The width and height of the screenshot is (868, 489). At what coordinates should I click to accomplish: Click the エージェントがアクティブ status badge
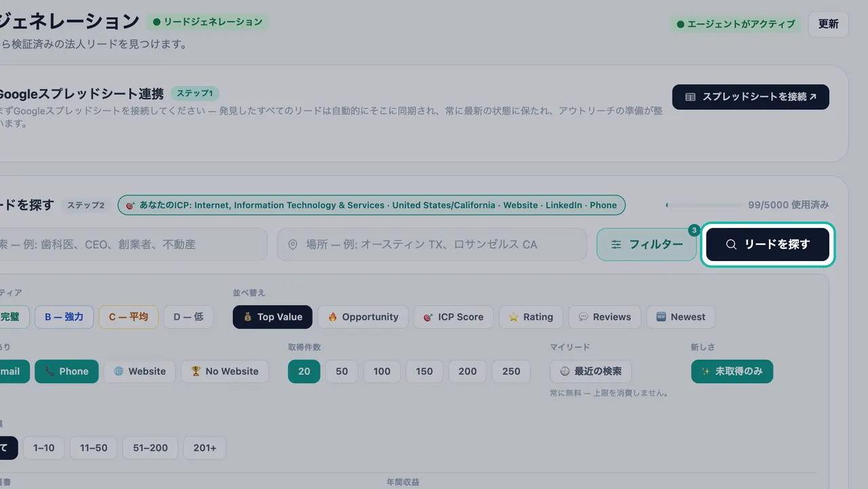tap(736, 24)
